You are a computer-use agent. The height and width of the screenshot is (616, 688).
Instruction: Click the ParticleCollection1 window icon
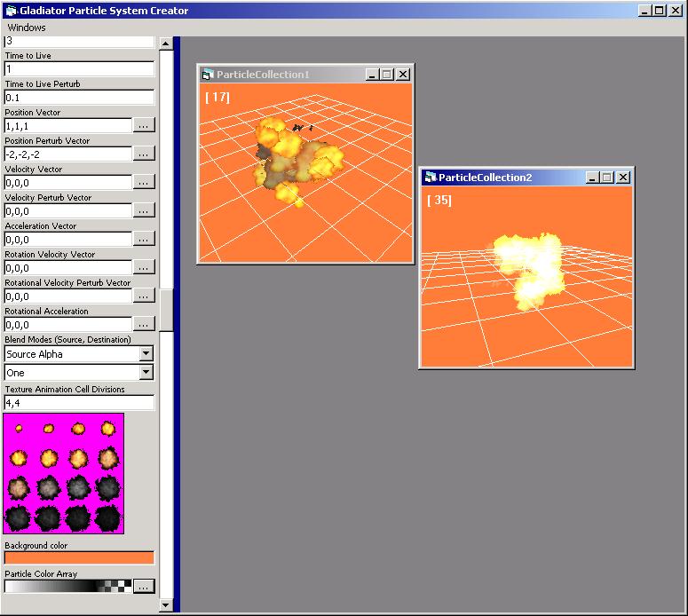point(207,75)
